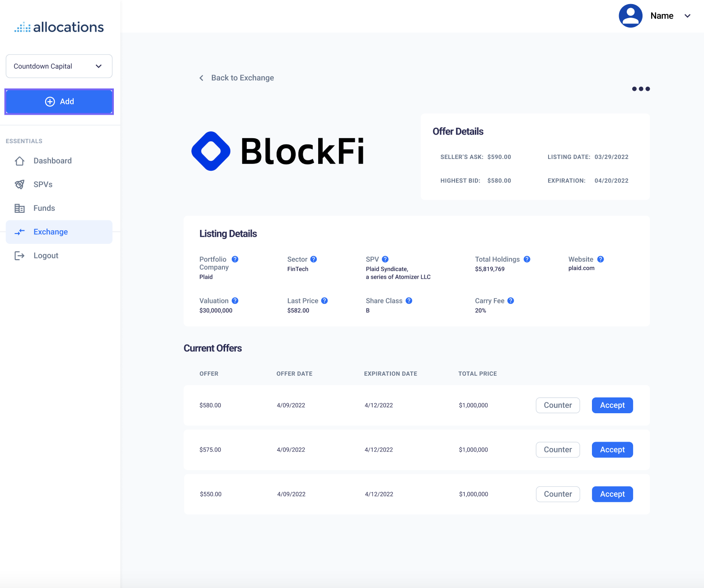Counter the $575.00 offer
The width and height of the screenshot is (704, 588).
(x=558, y=449)
